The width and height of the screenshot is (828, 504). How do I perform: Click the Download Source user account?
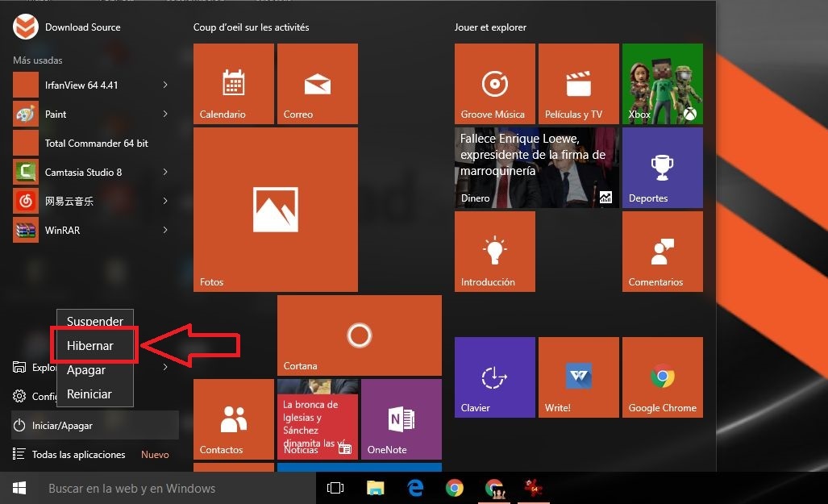click(67, 27)
